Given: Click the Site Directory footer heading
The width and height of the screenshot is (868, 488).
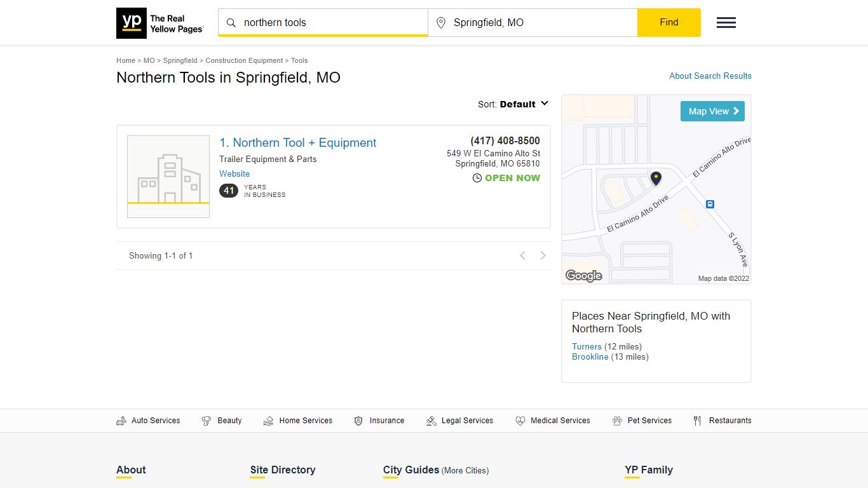Looking at the screenshot, I should point(283,470).
